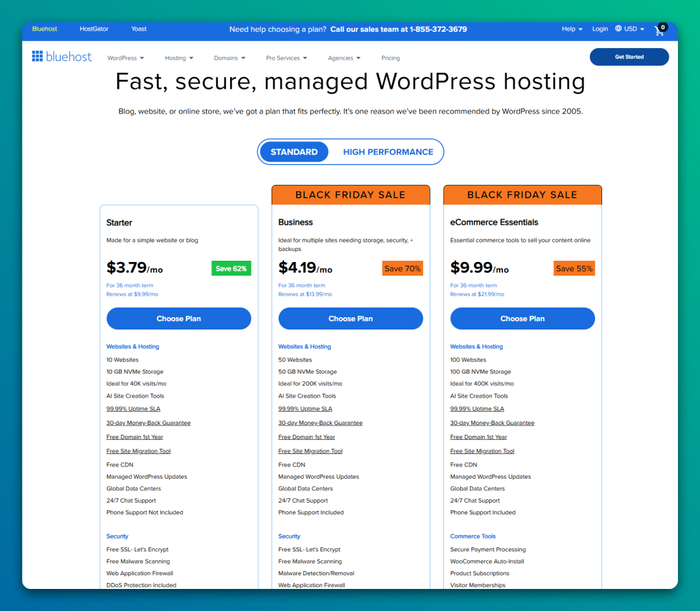
Task: Click the Get Started button
Action: tap(629, 56)
